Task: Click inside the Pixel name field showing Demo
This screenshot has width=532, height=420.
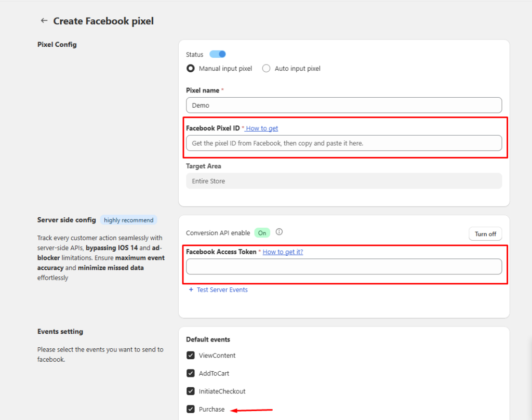Action: click(344, 104)
